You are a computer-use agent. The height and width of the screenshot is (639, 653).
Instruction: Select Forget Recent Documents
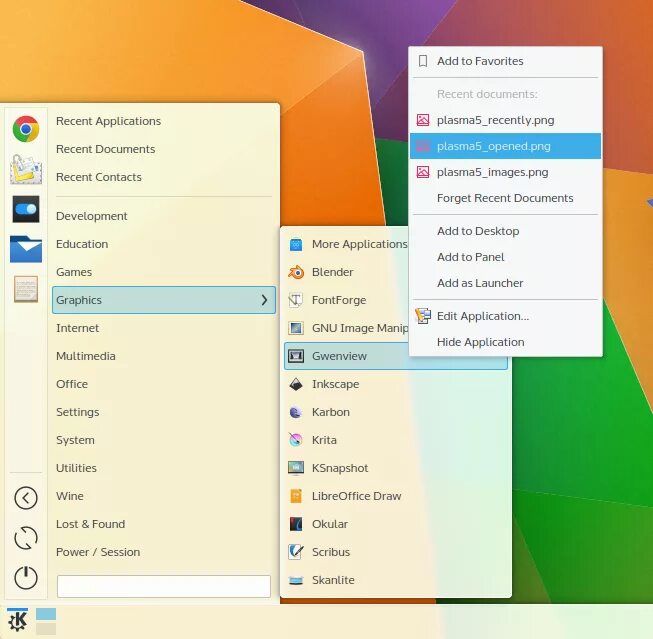(x=505, y=198)
